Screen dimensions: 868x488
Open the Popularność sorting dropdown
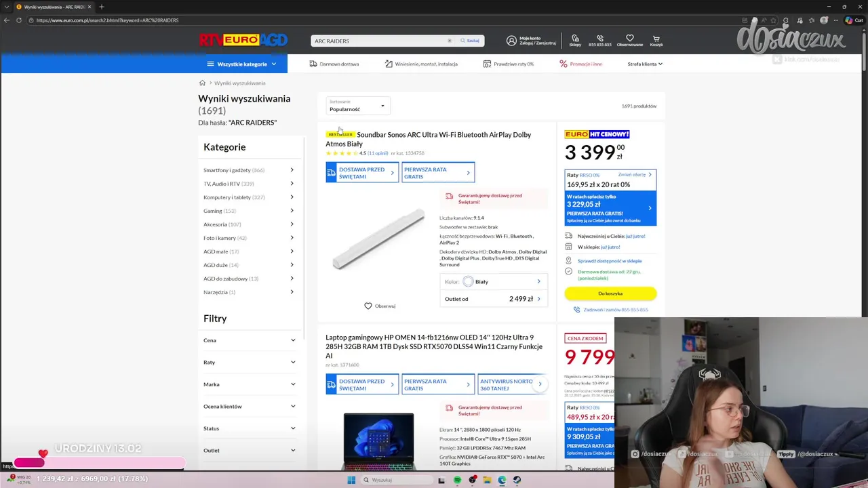(x=358, y=106)
